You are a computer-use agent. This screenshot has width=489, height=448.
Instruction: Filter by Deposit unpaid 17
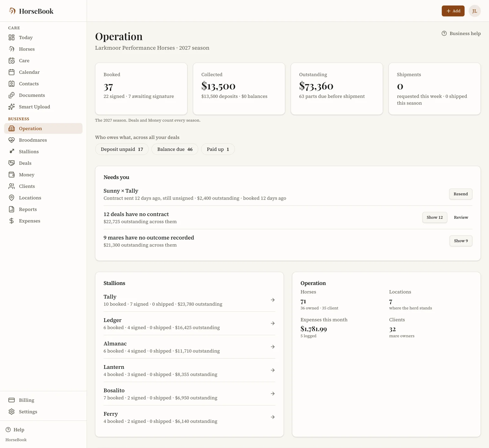click(122, 149)
